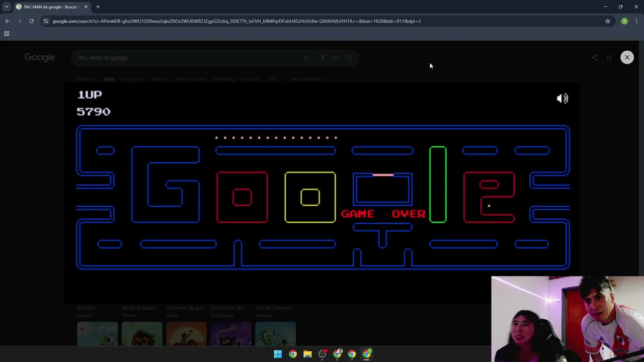644x362 pixels.
Task: Open the Isla de Campeones game thumbnail
Action: tap(275, 334)
